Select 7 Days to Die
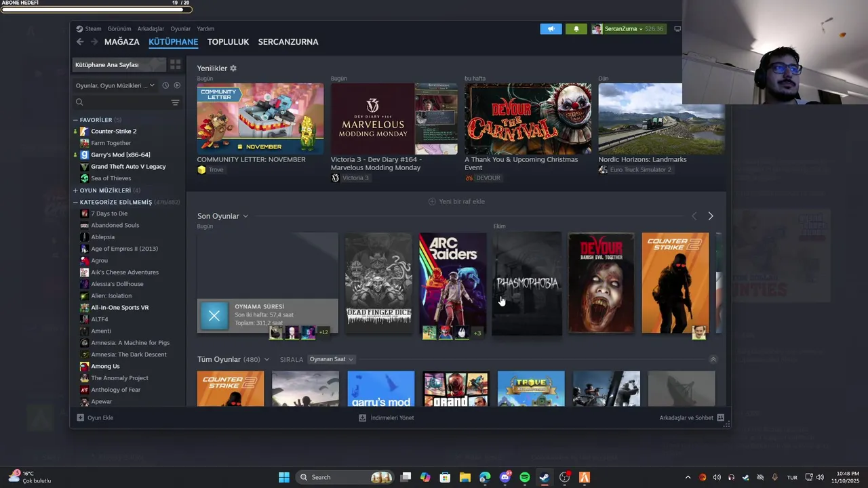This screenshot has width=868, height=488. [108, 213]
